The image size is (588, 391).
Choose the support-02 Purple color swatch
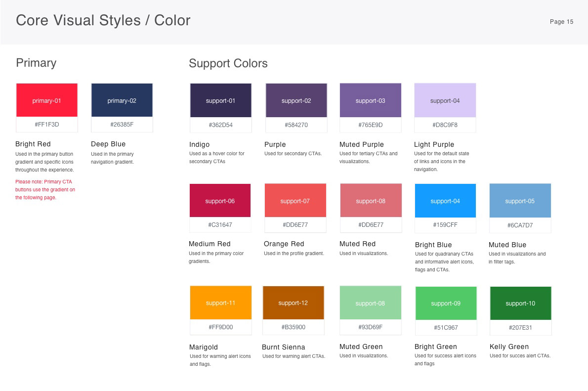point(296,100)
